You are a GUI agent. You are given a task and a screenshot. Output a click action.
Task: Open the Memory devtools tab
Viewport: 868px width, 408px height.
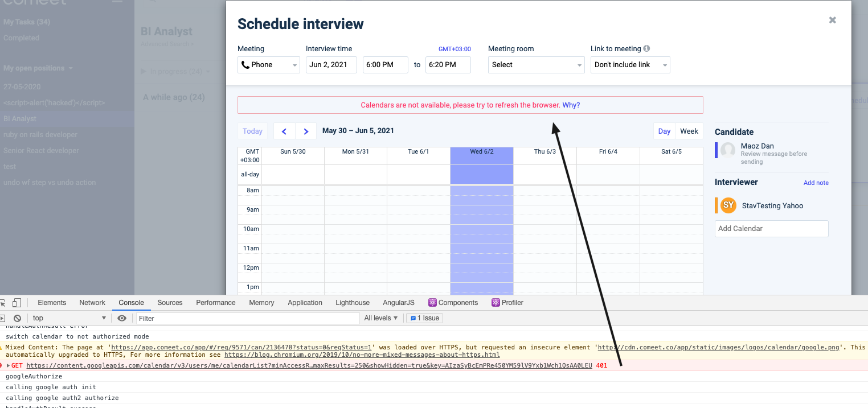(x=261, y=303)
